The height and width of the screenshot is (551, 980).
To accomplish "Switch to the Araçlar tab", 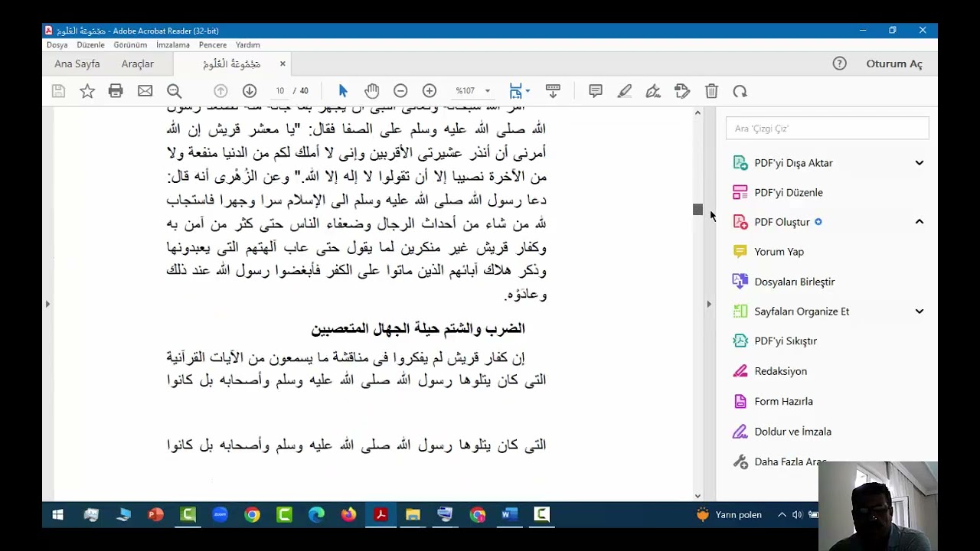I will (x=138, y=64).
